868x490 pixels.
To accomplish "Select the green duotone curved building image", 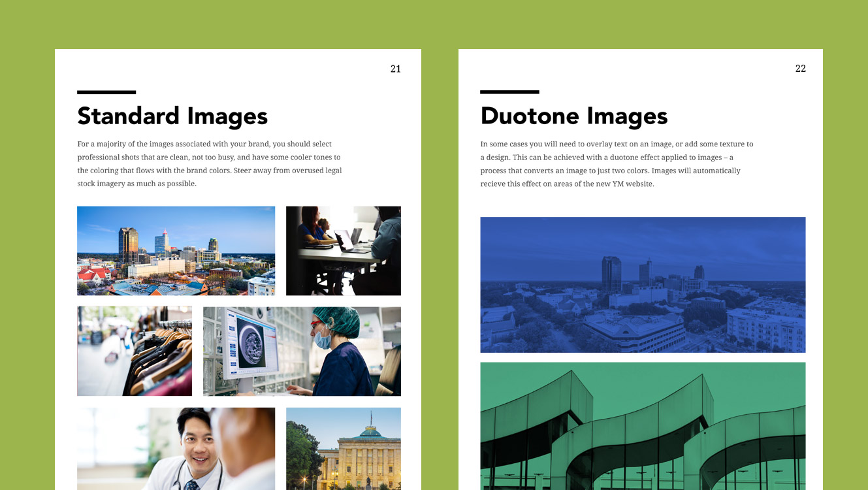I will (643, 426).
